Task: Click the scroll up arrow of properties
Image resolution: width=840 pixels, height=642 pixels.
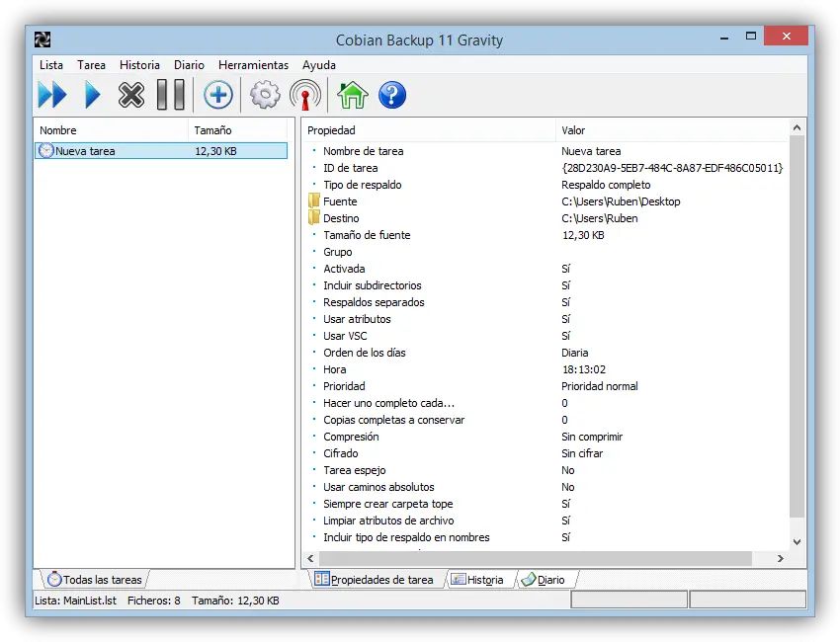Action: pyautogui.click(x=797, y=127)
